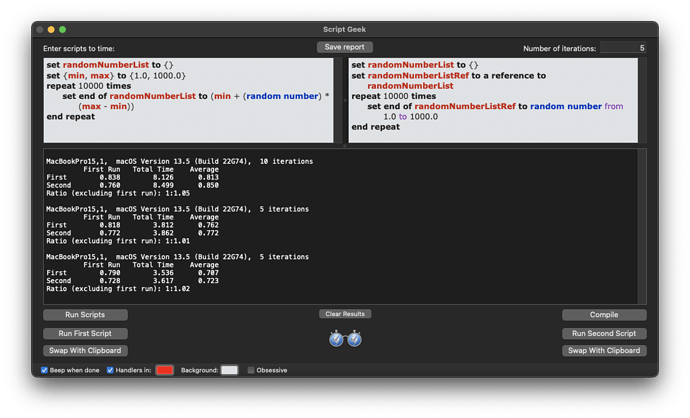690x418 pixels.
Task: Edit the Number of iterations field
Action: [x=623, y=48]
